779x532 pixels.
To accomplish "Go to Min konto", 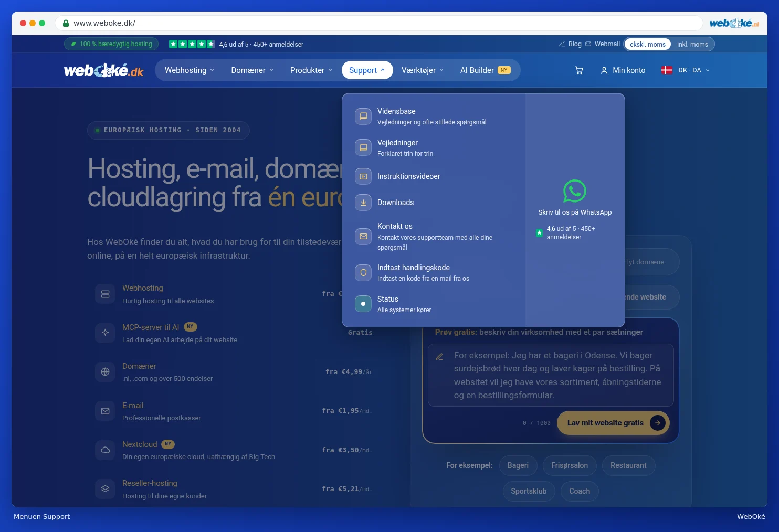I will tap(623, 70).
